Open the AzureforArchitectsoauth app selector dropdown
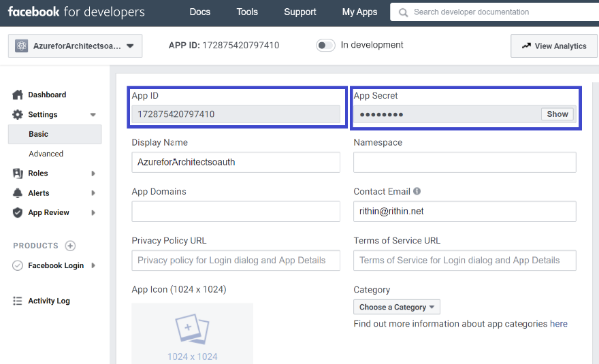This screenshot has width=599, height=364. point(75,46)
